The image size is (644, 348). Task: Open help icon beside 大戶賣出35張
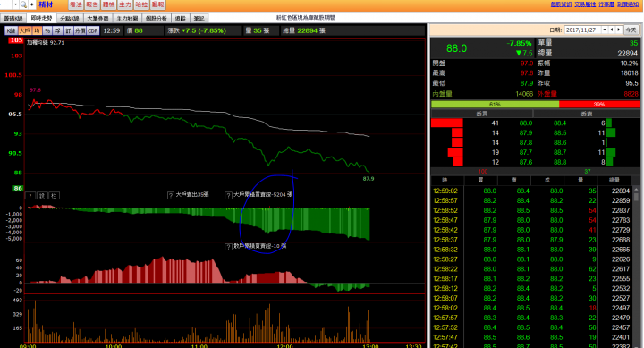click(171, 196)
